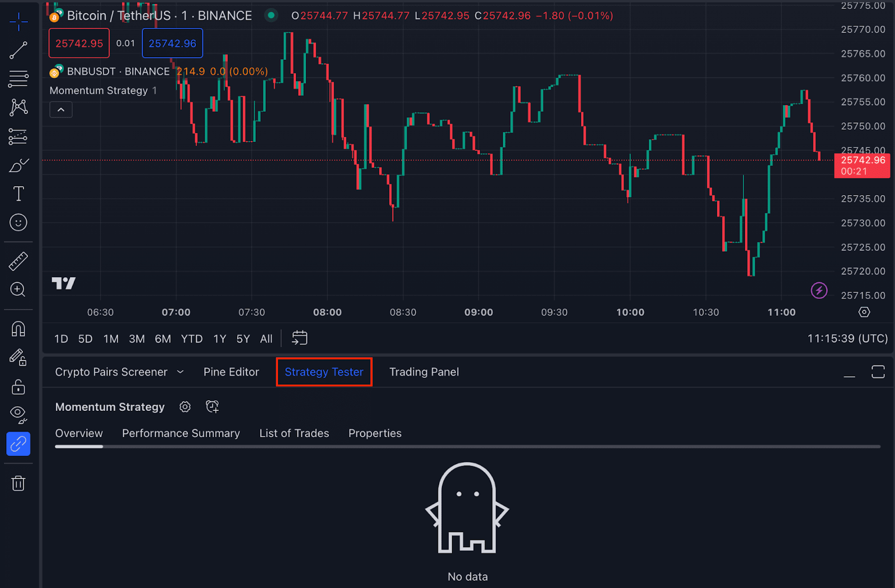Activate the zoom in tool

[18, 290]
